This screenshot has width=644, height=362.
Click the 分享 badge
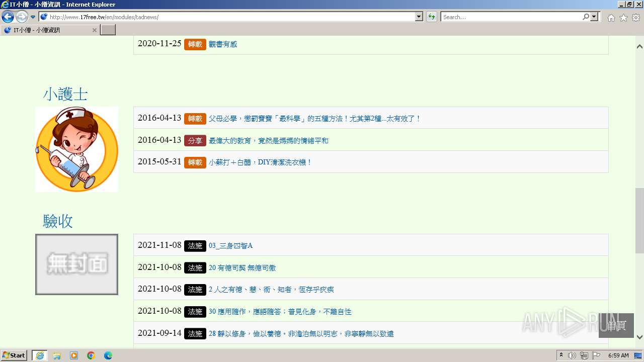pyautogui.click(x=195, y=141)
